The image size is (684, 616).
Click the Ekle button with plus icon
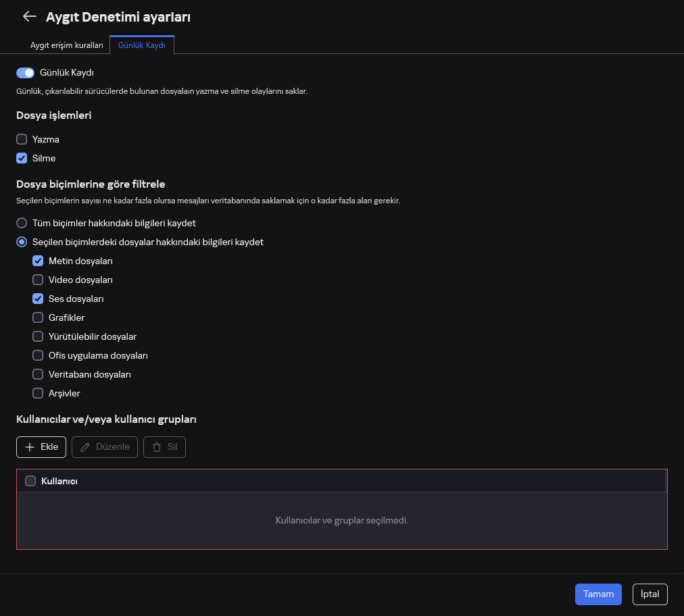pos(41,447)
